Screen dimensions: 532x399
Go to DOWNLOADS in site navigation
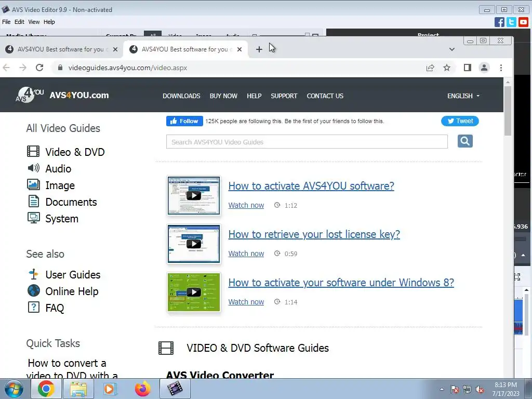pos(181,96)
